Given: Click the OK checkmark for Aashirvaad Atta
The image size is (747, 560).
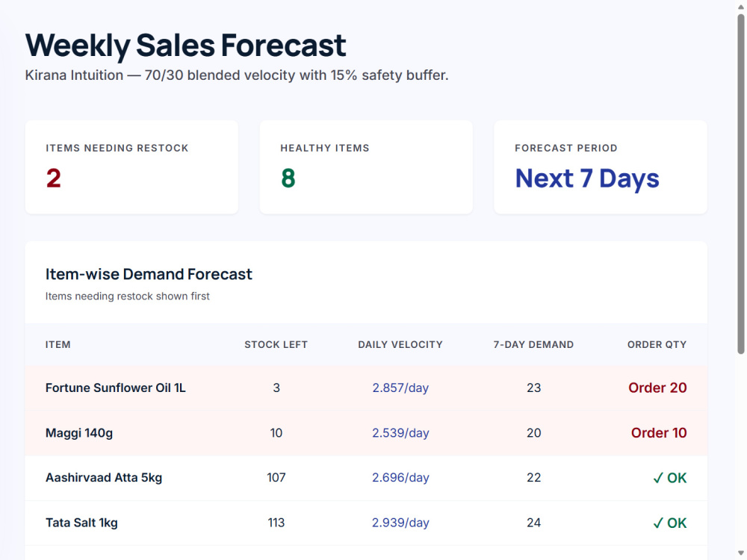Looking at the screenshot, I should (670, 478).
